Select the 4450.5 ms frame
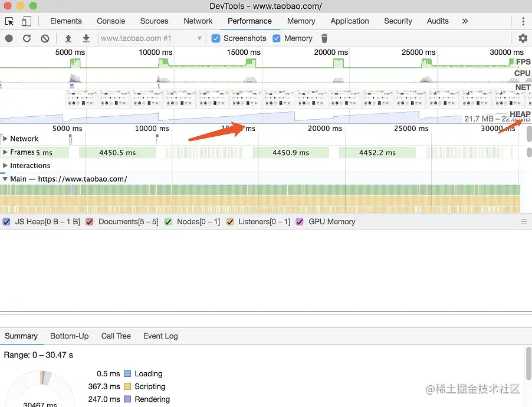Screen dimensions: 532x407 tap(117, 153)
